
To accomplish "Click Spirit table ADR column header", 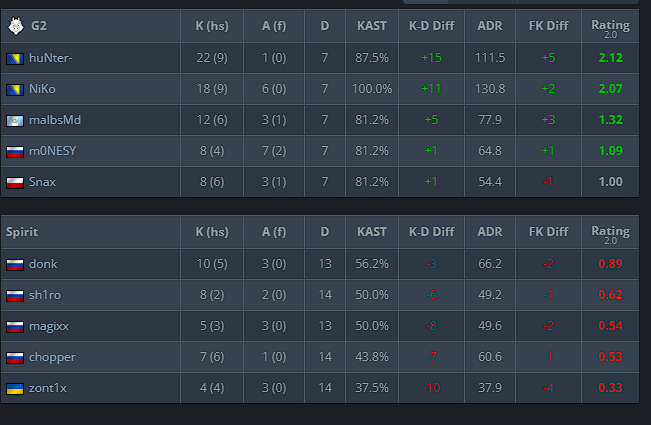I will tap(490, 232).
